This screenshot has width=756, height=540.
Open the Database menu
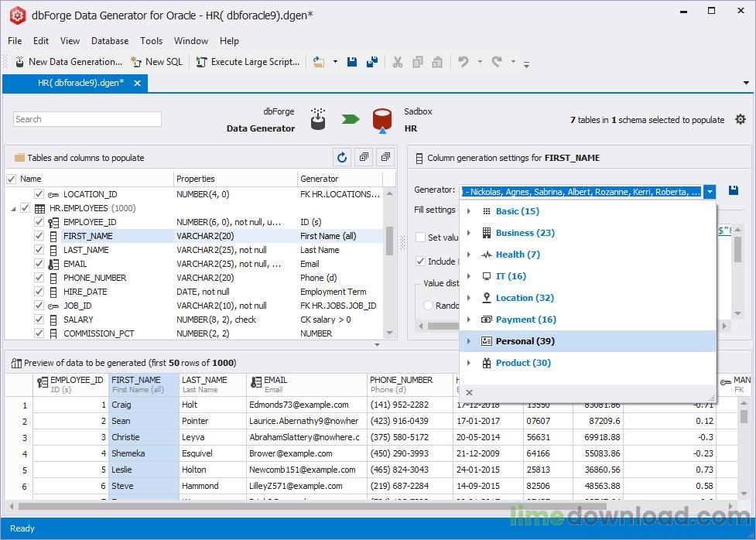pos(110,41)
